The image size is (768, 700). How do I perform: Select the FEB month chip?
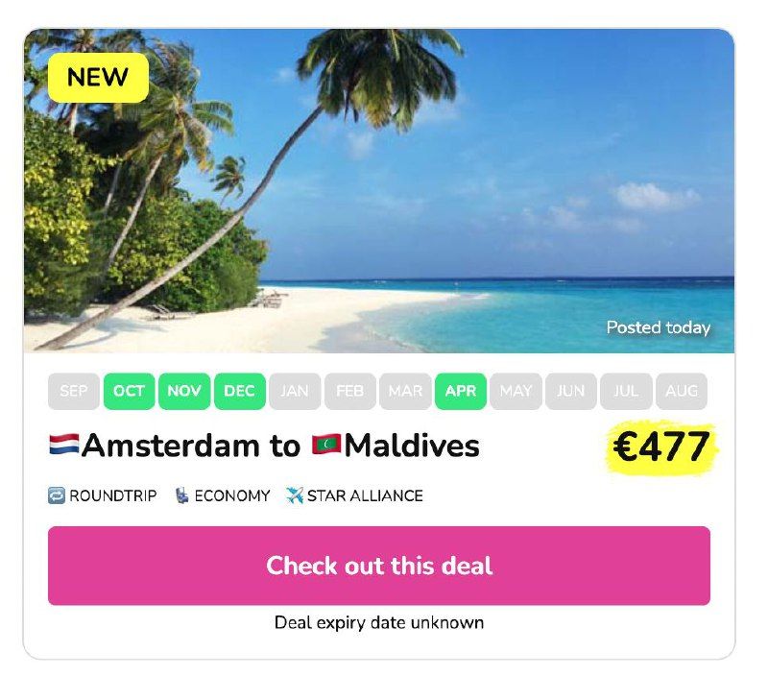tap(350, 391)
